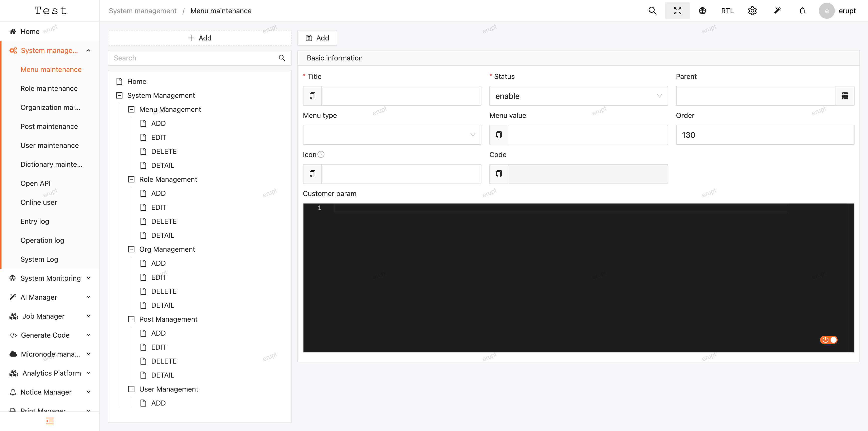The width and height of the screenshot is (868, 431).
Task: Open System Log in sidebar
Action: 39,259
